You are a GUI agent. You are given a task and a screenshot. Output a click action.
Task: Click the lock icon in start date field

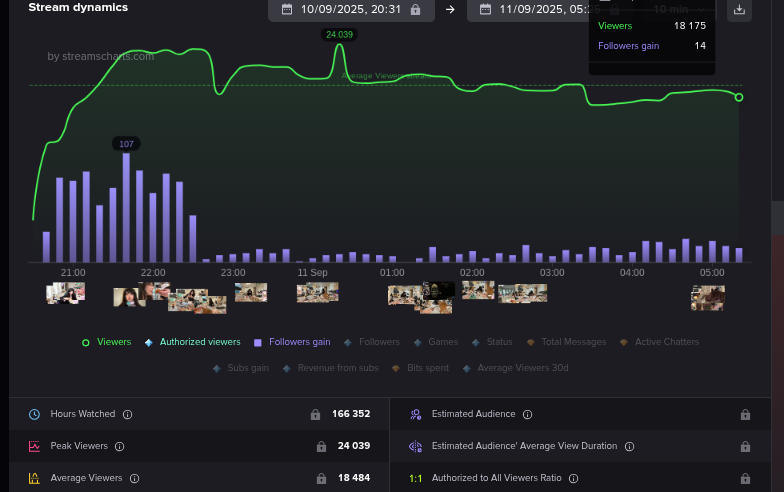[415, 9]
